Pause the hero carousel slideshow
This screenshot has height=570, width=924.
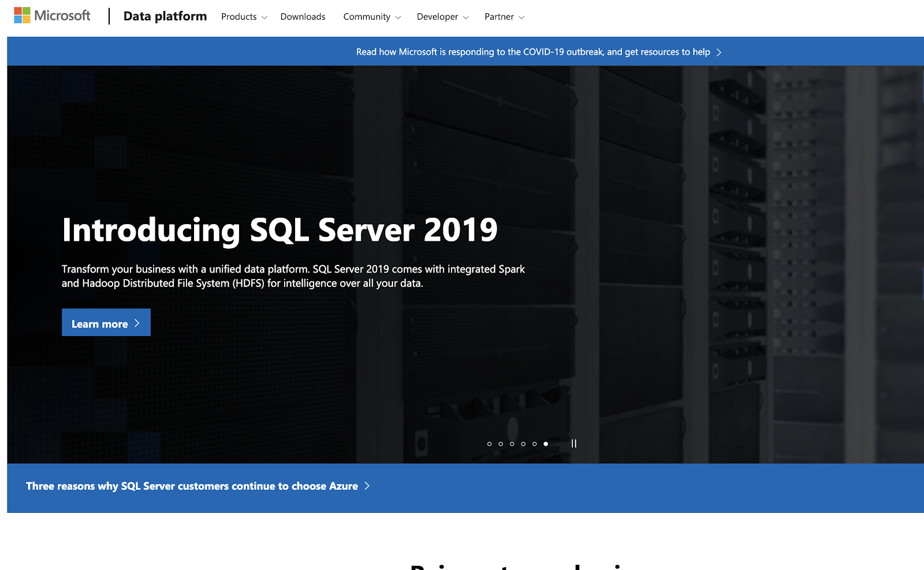tap(574, 444)
